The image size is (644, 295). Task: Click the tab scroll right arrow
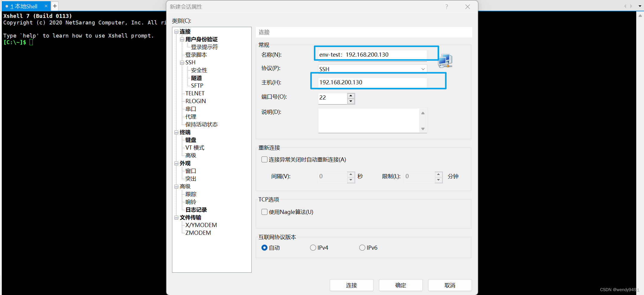click(x=631, y=6)
